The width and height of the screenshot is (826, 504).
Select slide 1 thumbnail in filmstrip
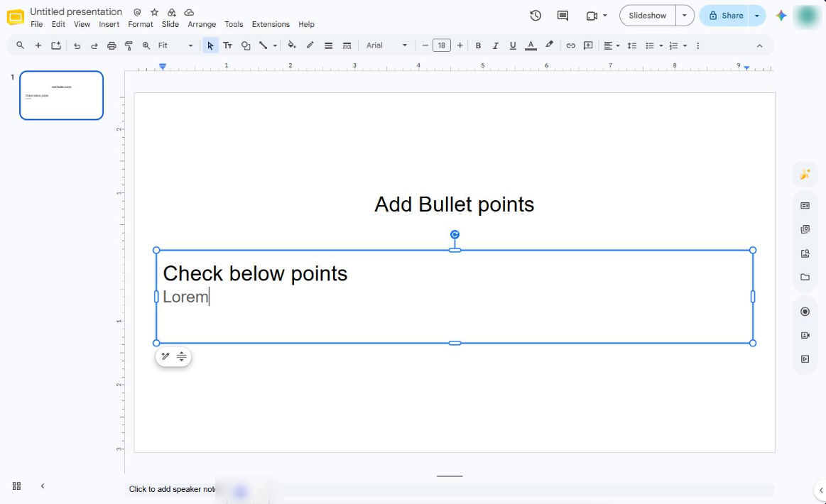61,95
